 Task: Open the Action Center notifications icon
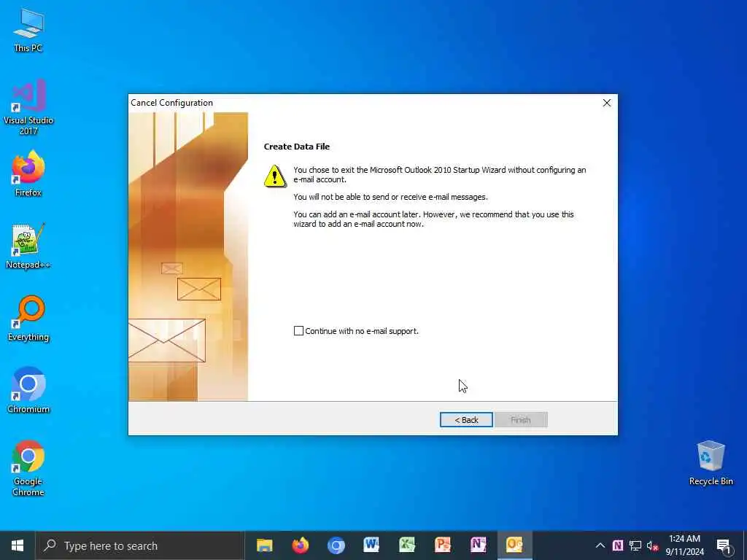coord(723,545)
